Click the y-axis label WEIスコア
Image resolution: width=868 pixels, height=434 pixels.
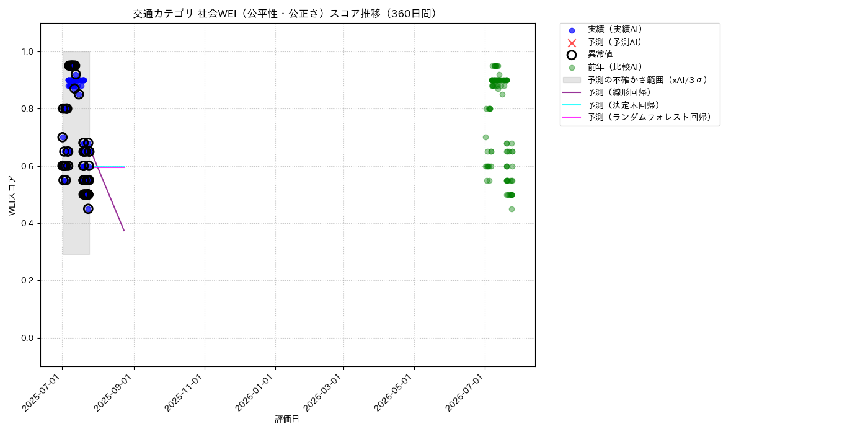pyautogui.click(x=12, y=195)
